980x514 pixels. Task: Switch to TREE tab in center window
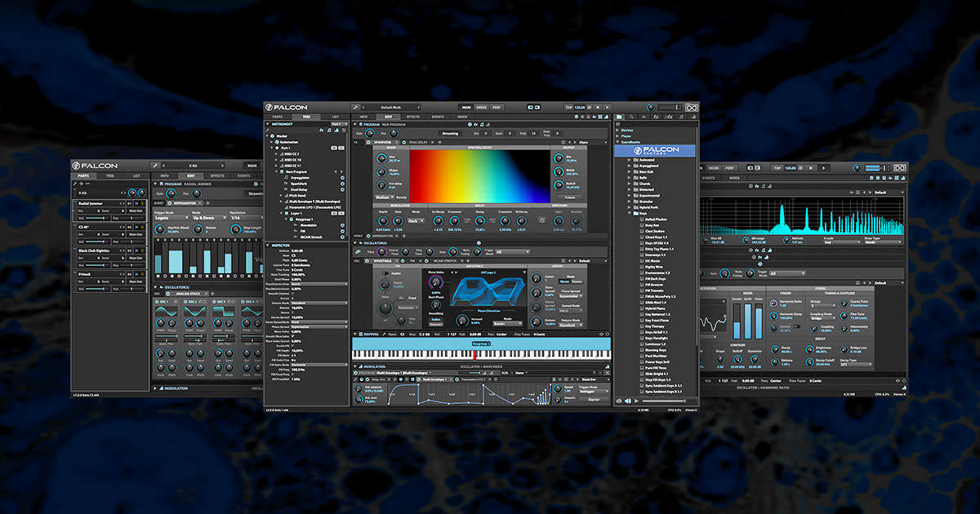tap(306, 117)
